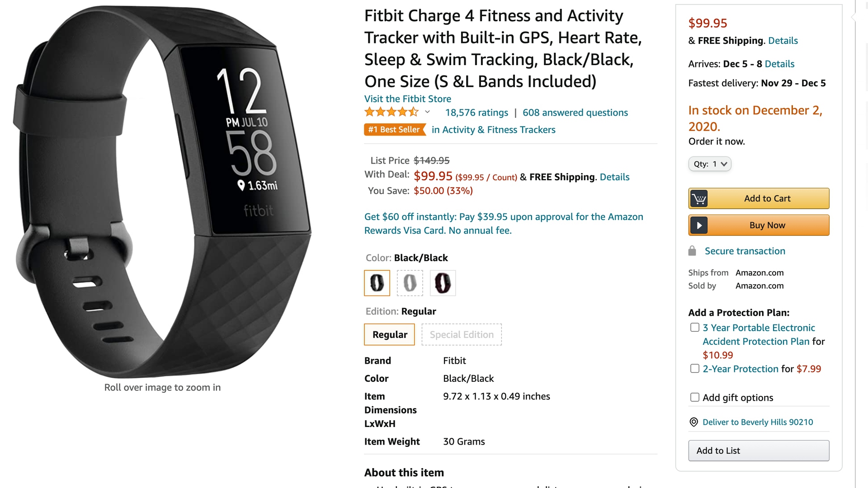868x488 pixels.
Task: Click the shopping cart icon on Add to Cart
Action: [699, 198]
